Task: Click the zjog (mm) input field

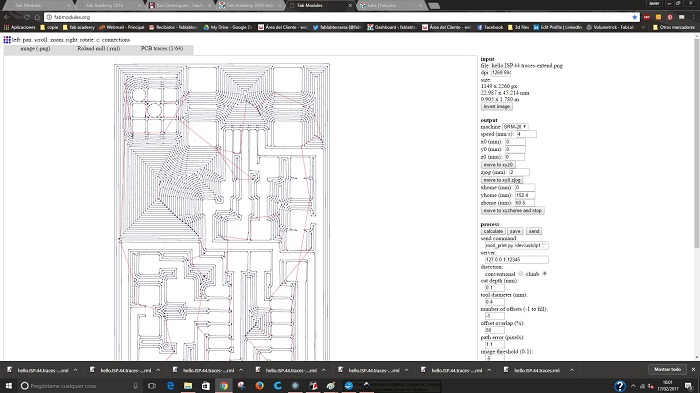Action: click(519, 172)
